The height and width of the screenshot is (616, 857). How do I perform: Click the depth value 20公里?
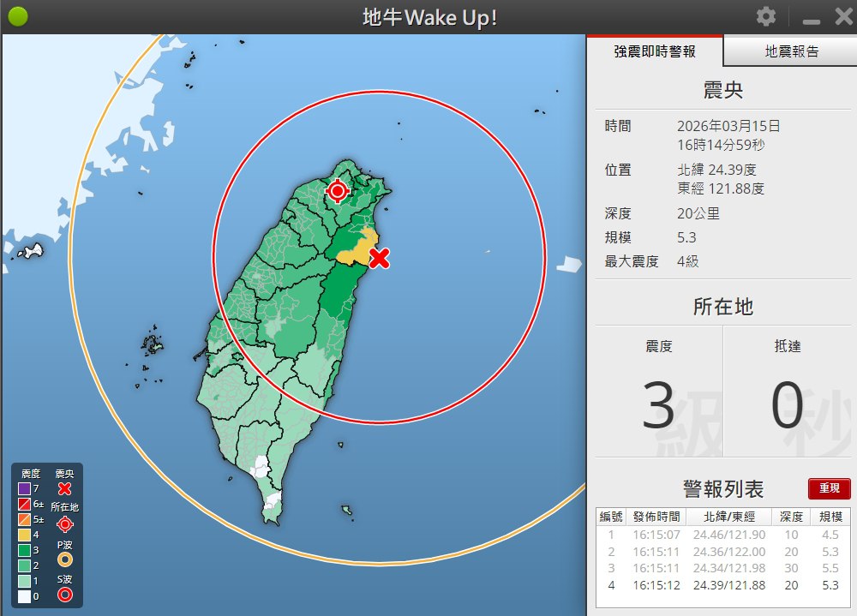[698, 213]
